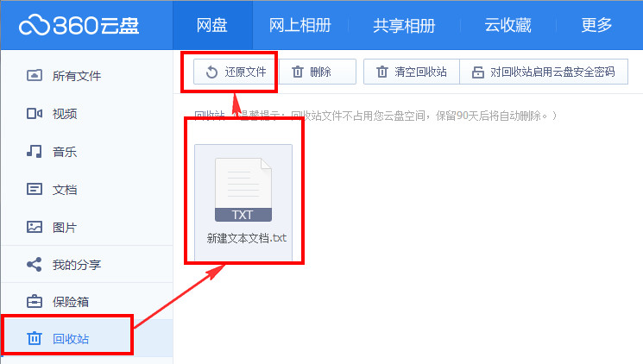643x364 pixels.
Task: Click the 图片 picture icon in sidebar
Action: pos(35,228)
